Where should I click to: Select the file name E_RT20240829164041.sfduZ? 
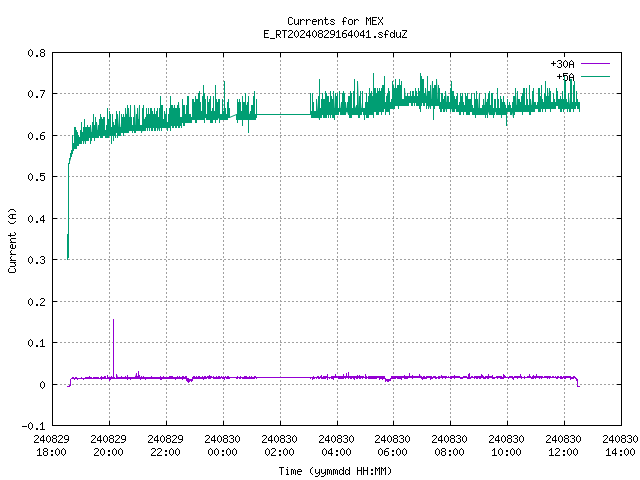coord(335,34)
